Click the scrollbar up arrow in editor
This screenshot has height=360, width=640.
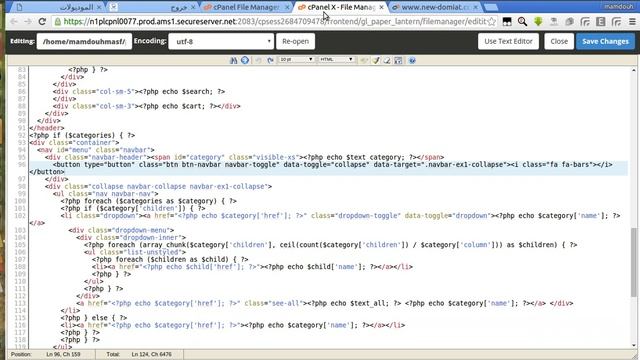[633, 70]
